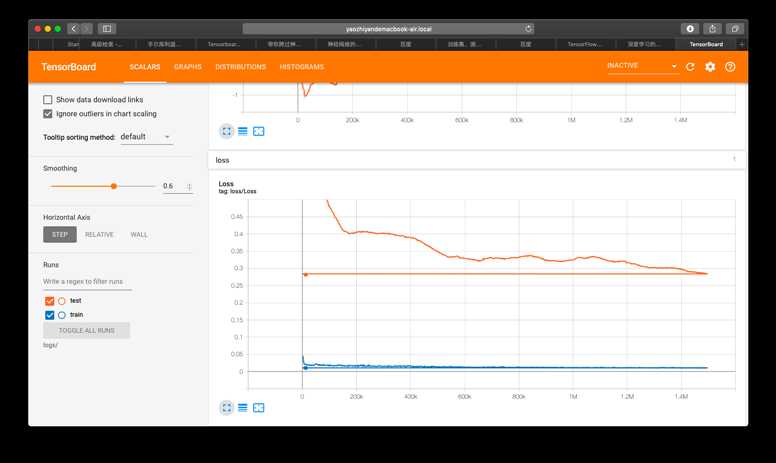Open Safari downloads
776x463 pixels.
(x=690, y=29)
